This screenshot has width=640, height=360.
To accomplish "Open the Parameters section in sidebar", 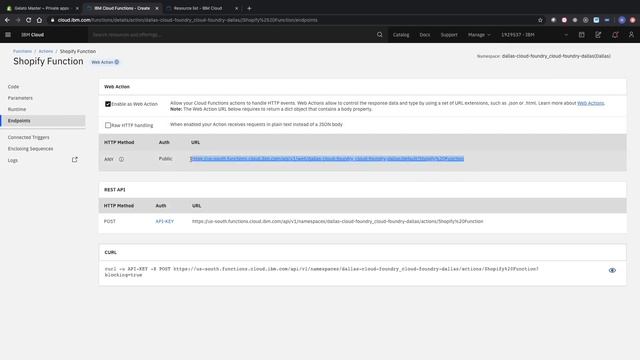I will coord(20,98).
